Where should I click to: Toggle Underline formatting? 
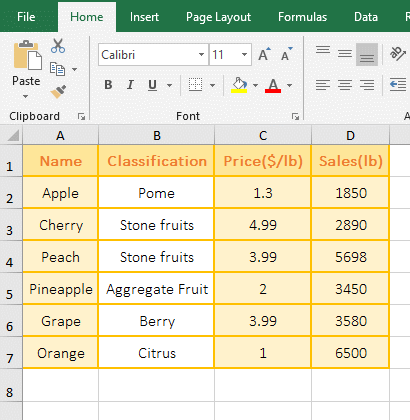pos(152,85)
